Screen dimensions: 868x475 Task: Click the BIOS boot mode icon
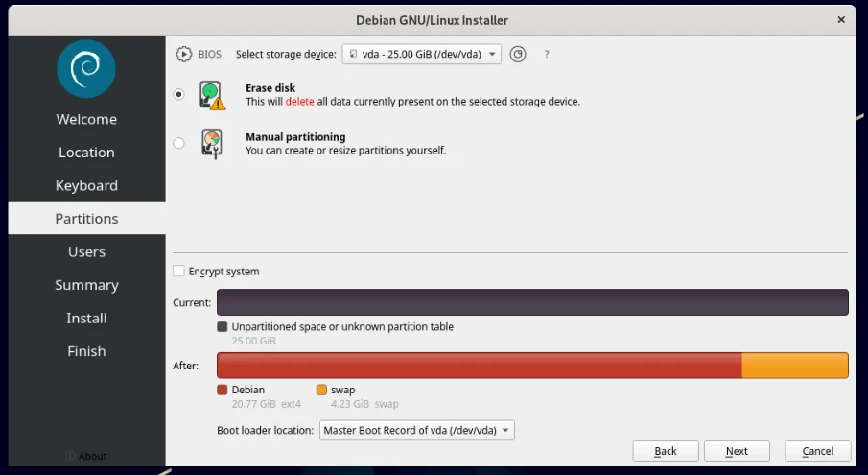click(x=184, y=55)
